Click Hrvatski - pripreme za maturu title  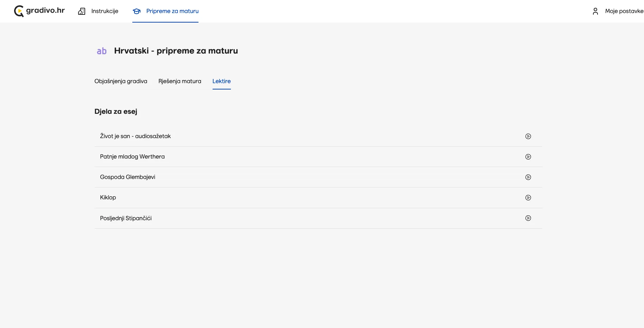pos(176,51)
